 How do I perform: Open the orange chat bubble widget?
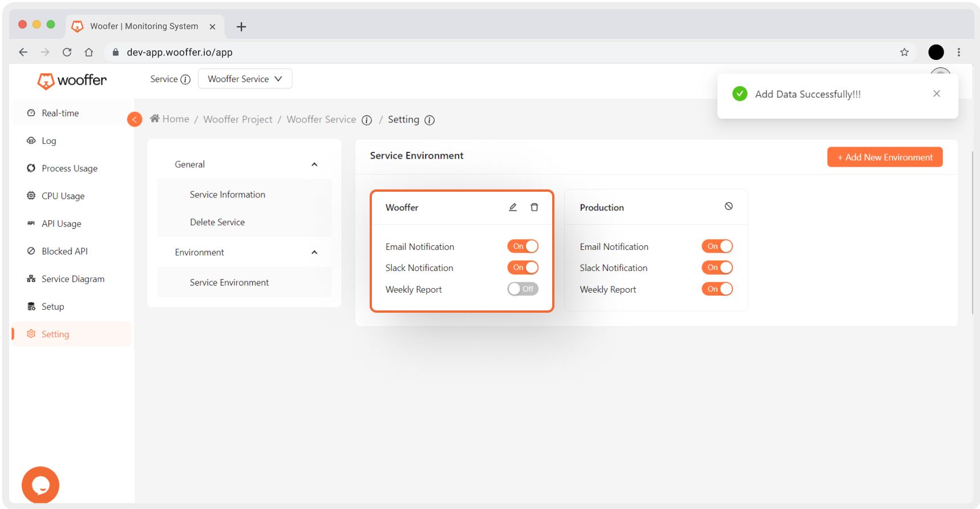pyautogui.click(x=41, y=485)
